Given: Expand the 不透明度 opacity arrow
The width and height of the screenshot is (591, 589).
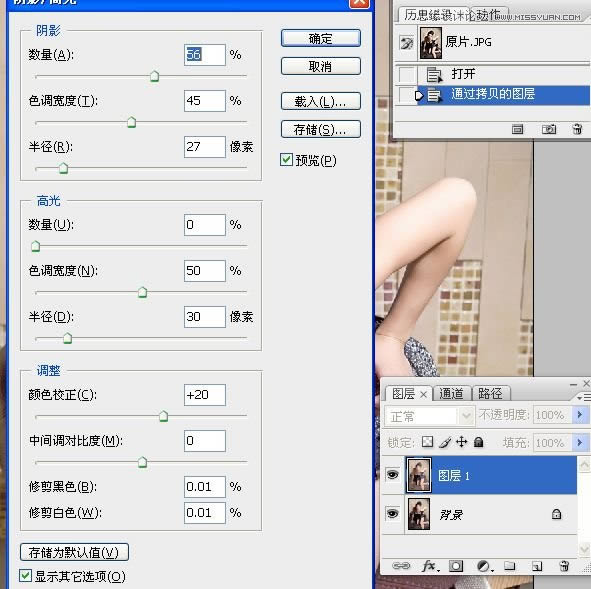Looking at the screenshot, I should click(580, 415).
